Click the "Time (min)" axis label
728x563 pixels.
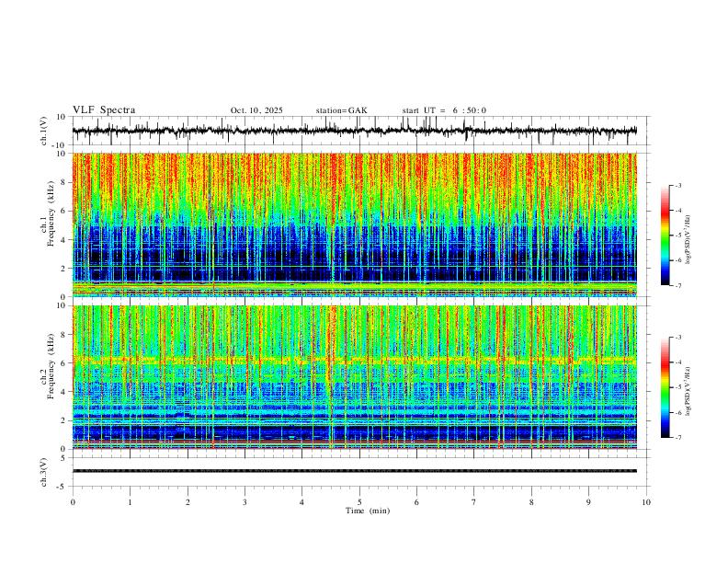click(x=368, y=511)
